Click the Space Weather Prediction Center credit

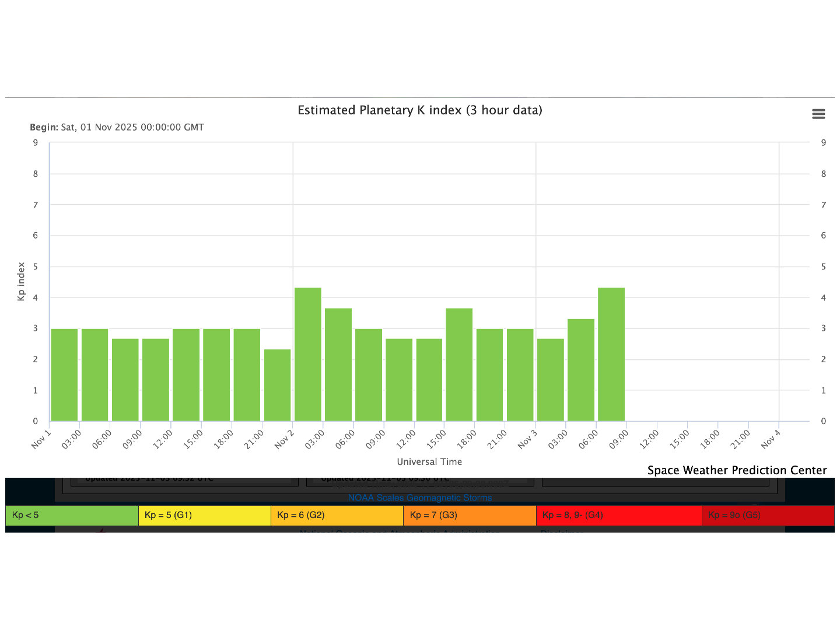coord(737,470)
